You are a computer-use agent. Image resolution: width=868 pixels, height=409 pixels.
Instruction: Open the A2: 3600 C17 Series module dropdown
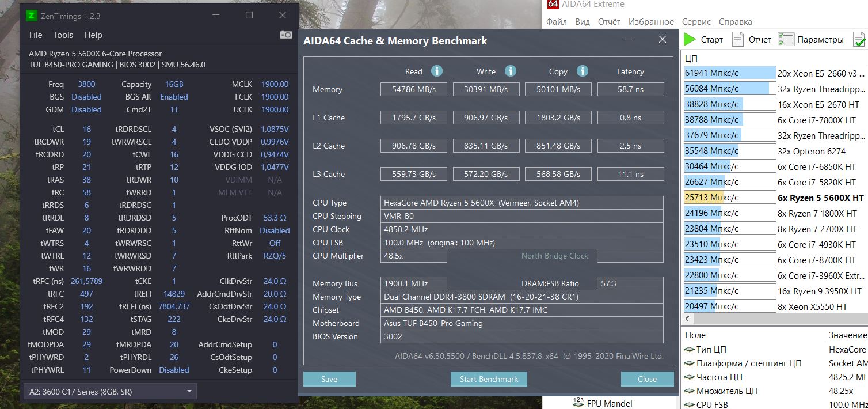110,392
